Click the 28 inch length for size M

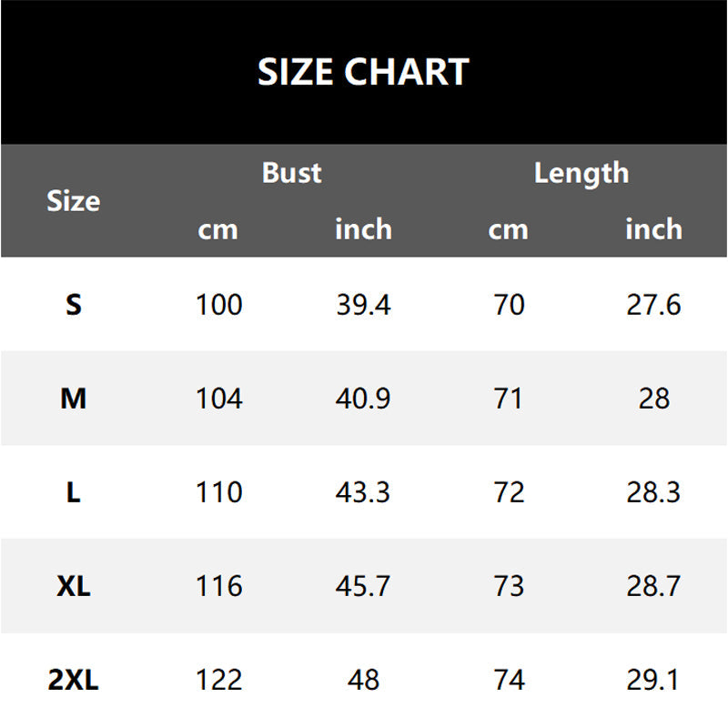point(653,399)
